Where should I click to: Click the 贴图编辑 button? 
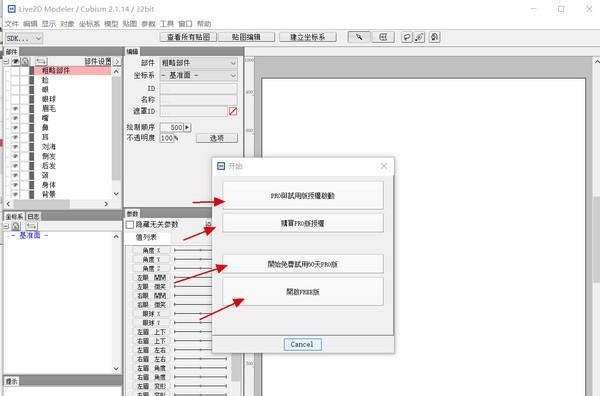click(246, 37)
